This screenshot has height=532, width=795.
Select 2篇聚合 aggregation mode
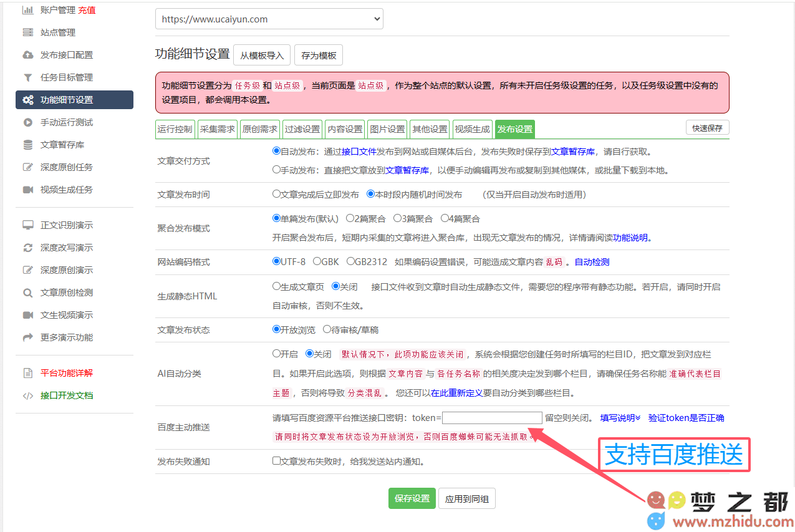click(349, 218)
